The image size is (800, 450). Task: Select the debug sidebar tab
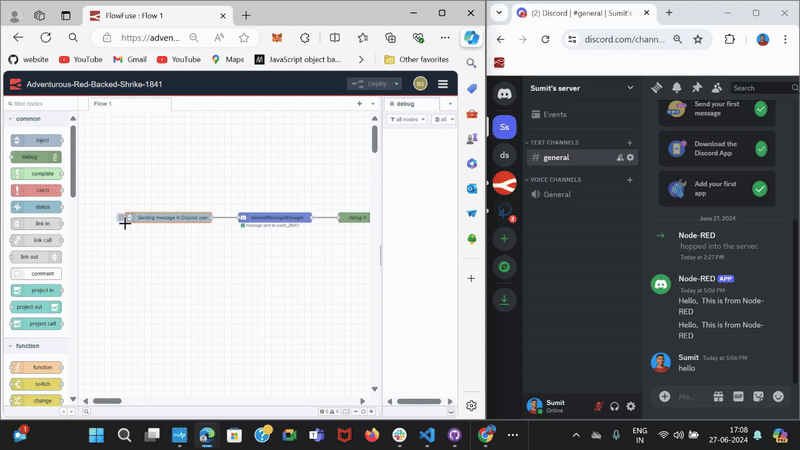pyautogui.click(x=412, y=104)
